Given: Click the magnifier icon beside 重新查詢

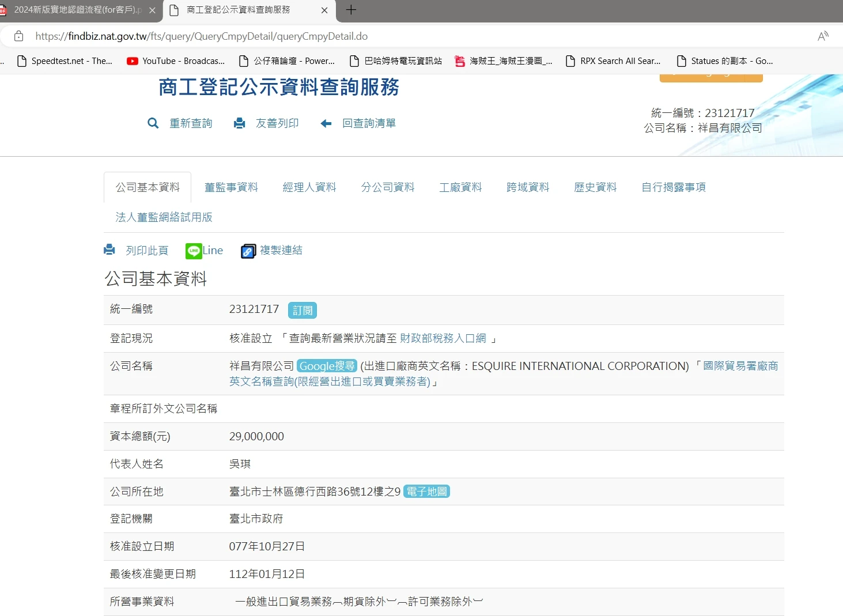Looking at the screenshot, I should click(x=153, y=123).
